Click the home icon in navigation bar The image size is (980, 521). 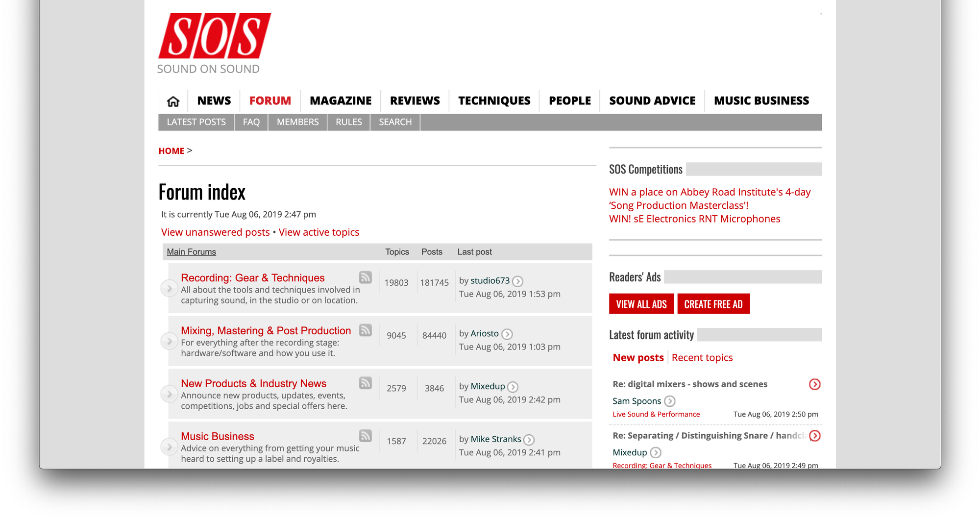pyautogui.click(x=173, y=101)
